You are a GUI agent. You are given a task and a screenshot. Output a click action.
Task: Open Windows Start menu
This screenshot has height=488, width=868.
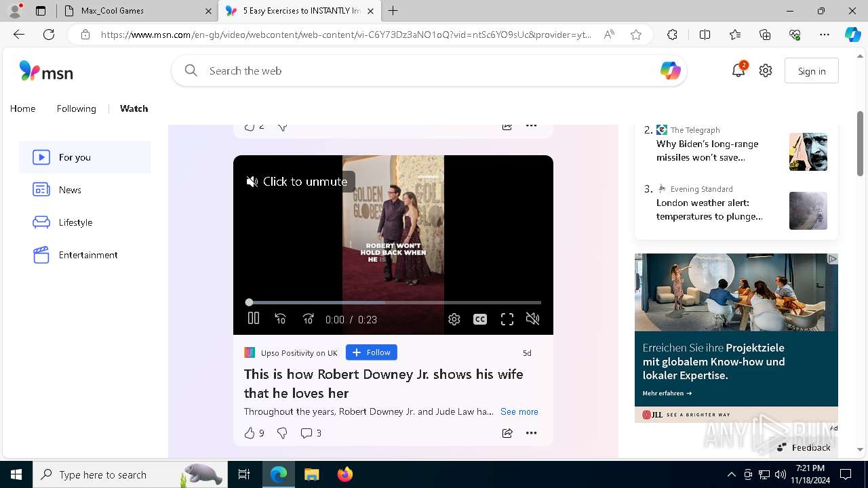(16, 474)
